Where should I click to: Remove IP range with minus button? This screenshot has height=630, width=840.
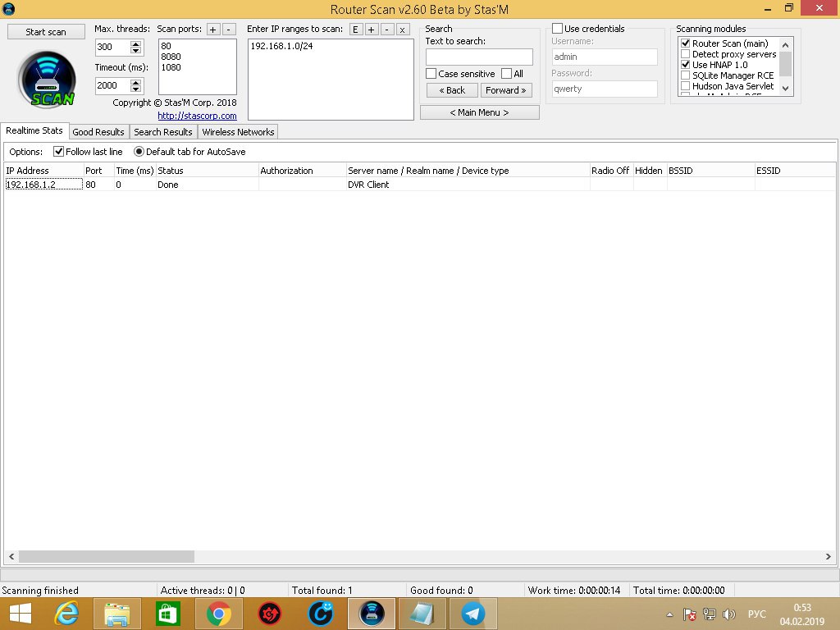point(387,30)
